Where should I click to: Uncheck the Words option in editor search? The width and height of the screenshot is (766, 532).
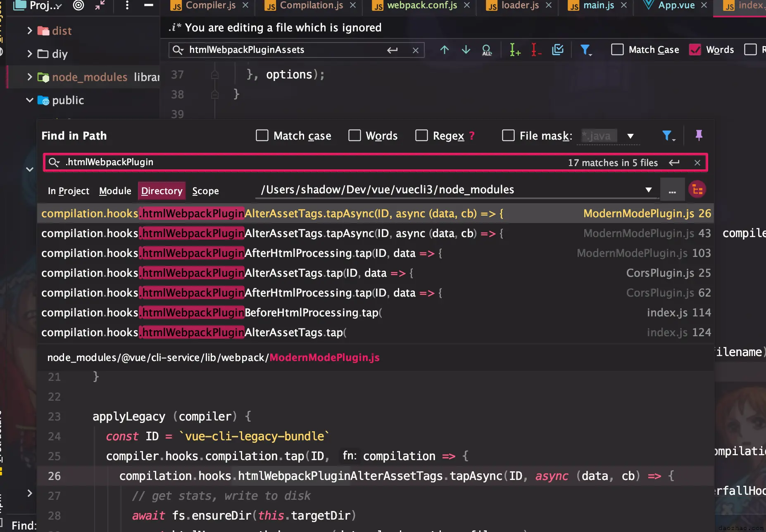tap(695, 50)
